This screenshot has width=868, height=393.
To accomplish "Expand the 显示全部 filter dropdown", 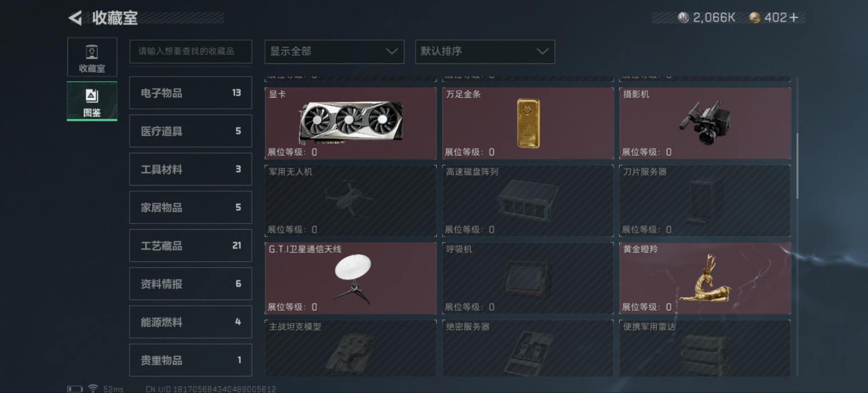I will [x=334, y=51].
